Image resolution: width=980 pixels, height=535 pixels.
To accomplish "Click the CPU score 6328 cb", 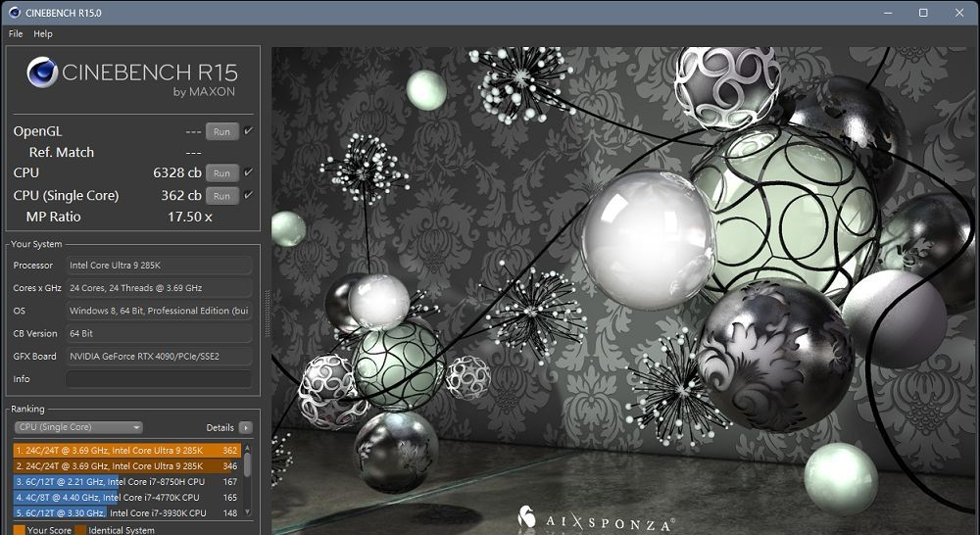I will [x=177, y=172].
